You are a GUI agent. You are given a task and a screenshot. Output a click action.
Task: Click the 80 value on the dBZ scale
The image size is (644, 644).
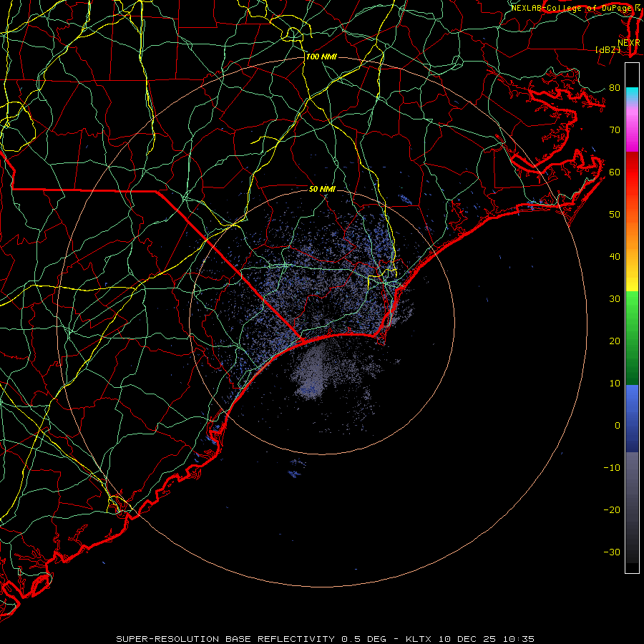point(615,87)
